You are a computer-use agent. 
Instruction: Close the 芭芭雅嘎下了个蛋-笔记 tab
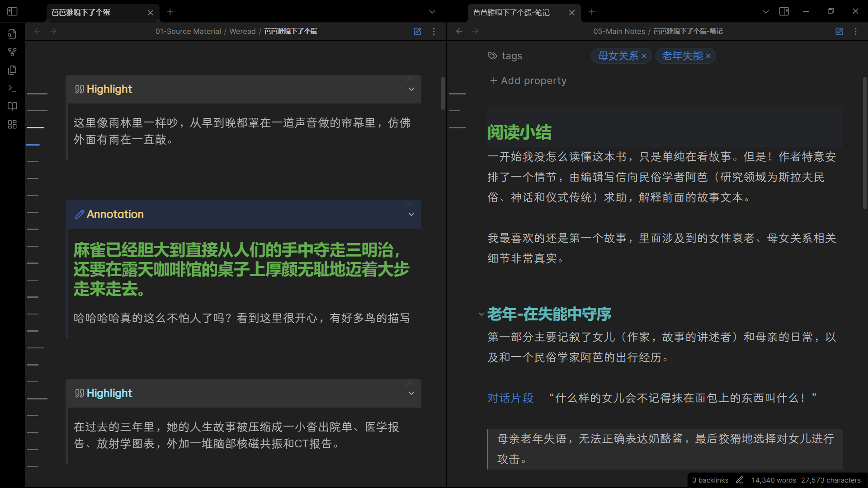572,13
